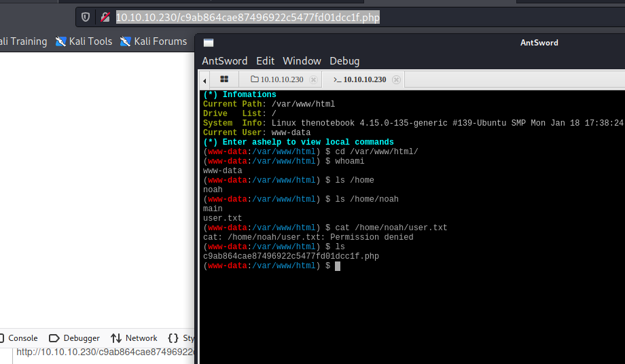625x364 pixels.
Task: Click the 'noah' directory output line
Action: pyautogui.click(x=213, y=190)
